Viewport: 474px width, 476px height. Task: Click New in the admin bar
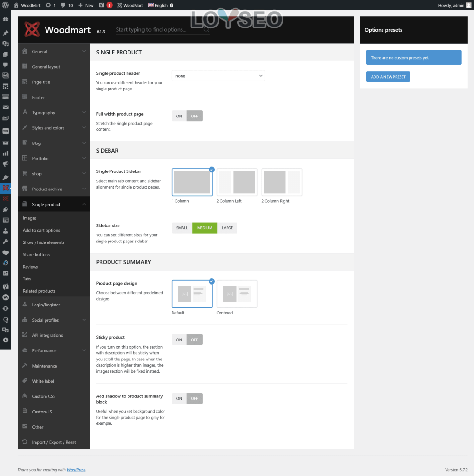click(86, 5)
